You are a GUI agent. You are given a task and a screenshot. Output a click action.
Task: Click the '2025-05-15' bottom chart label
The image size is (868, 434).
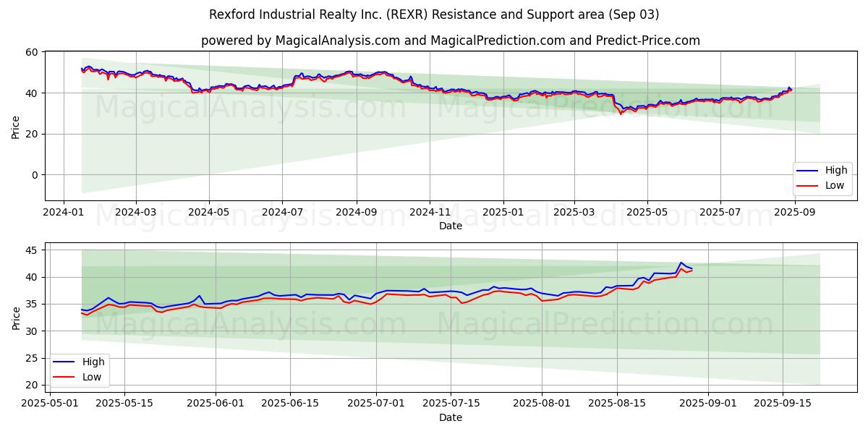click(x=124, y=404)
